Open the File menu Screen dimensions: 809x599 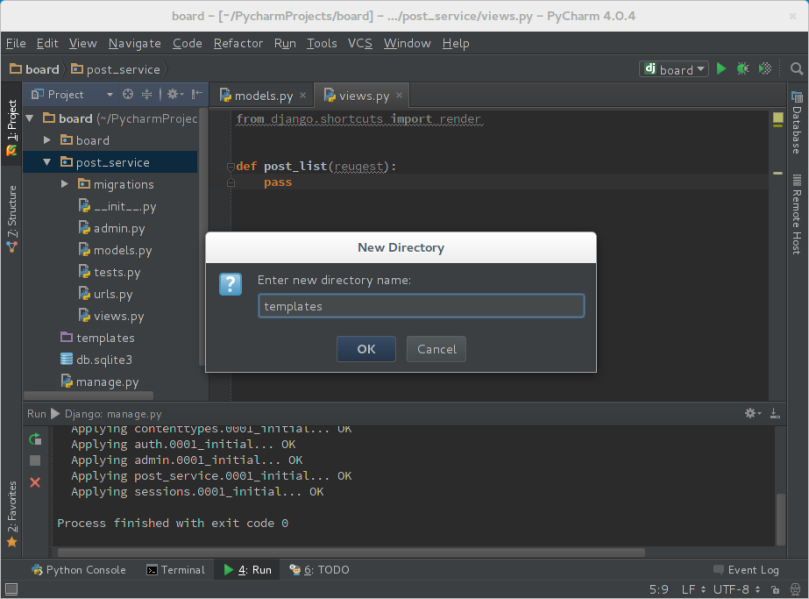pyautogui.click(x=15, y=43)
